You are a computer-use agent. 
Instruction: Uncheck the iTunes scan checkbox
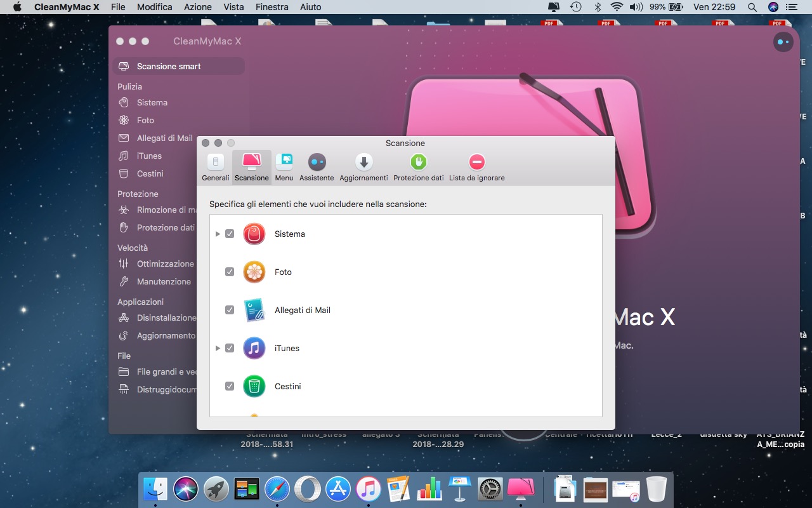coord(230,348)
